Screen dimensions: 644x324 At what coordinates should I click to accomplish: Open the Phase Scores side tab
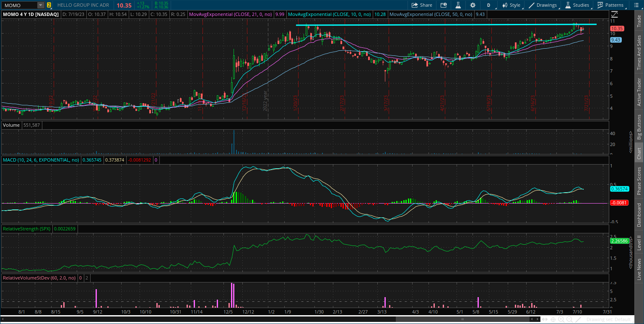click(639, 180)
